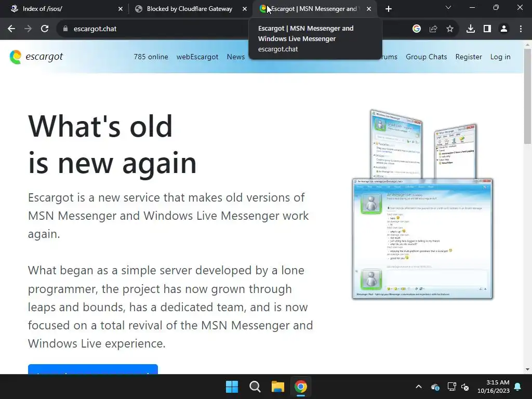
Task: Open Windows Search from the taskbar
Action: point(255,387)
